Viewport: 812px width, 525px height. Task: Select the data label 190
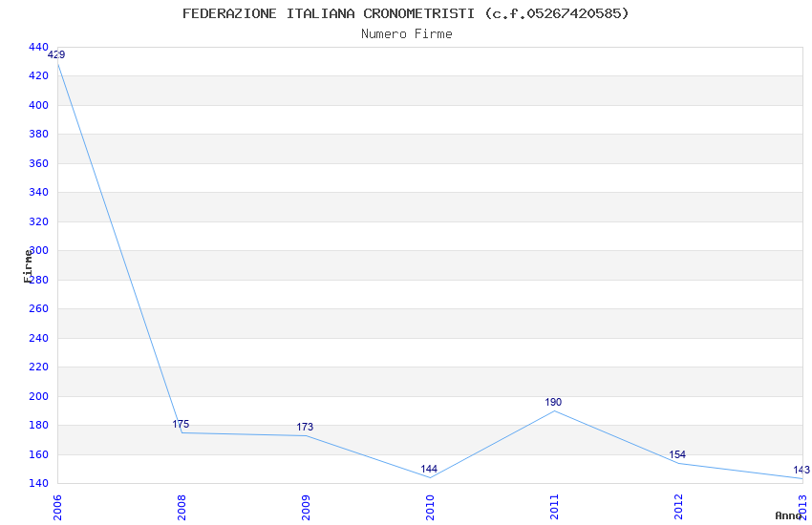pos(553,402)
